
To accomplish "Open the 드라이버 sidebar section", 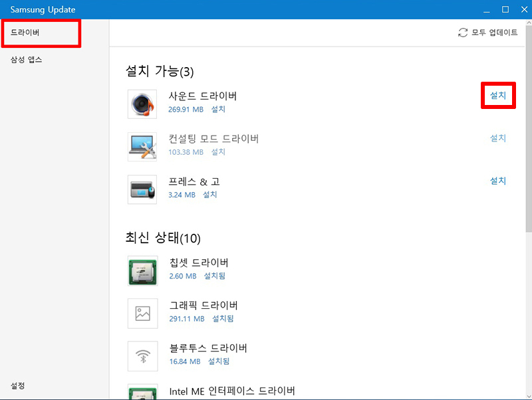I will tap(25, 33).
